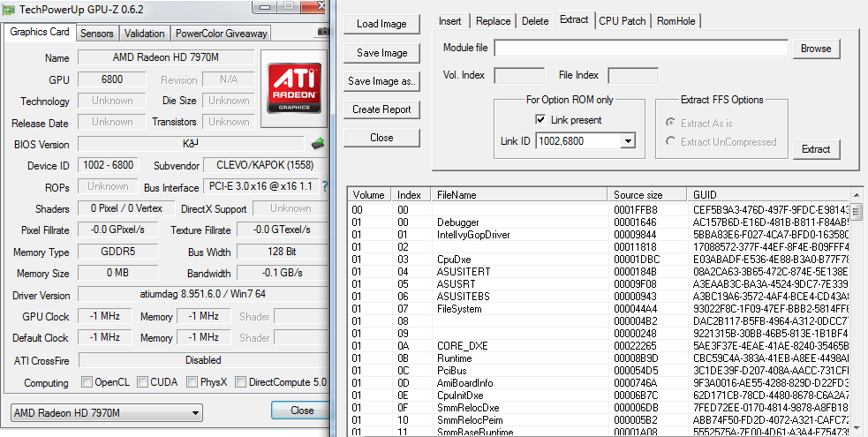Click the Source size column header
This screenshot has width=868, height=437.
pyautogui.click(x=646, y=195)
